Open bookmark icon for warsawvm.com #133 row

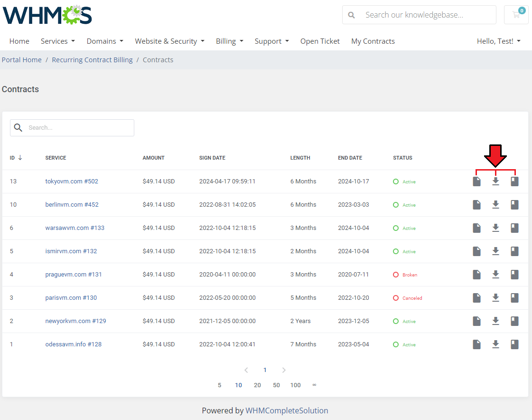pyautogui.click(x=515, y=228)
